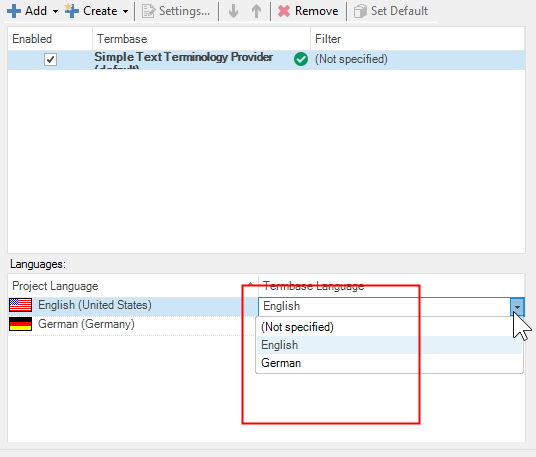Uncheck the Enabled checkbox for termbase

point(50,59)
